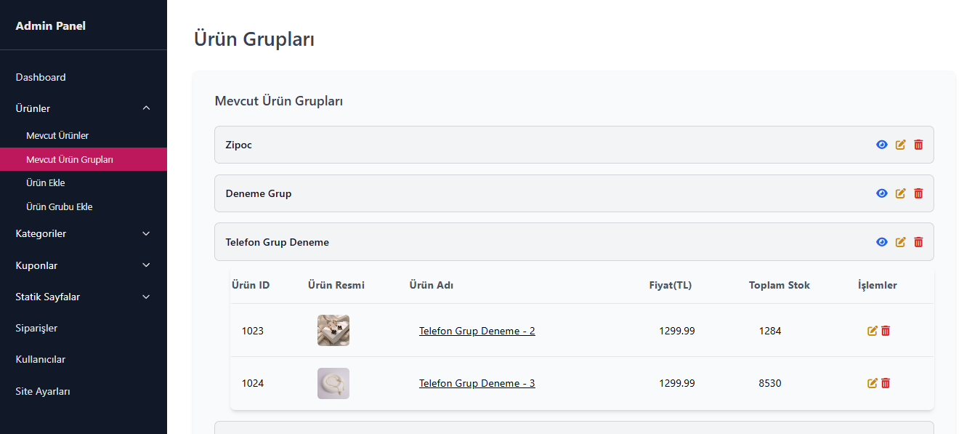Toggle visibility of Zipoc group products
The width and height of the screenshot is (980, 434).
coord(882,145)
